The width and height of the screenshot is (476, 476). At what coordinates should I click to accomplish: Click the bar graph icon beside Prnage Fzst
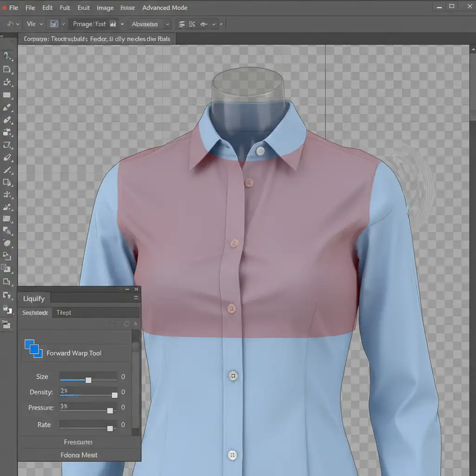[x=112, y=24]
